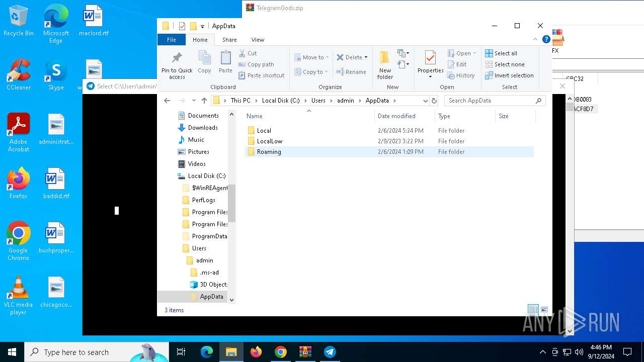The width and height of the screenshot is (644, 362).
Task: Click the Back navigation arrow
Action: [167, 101]
